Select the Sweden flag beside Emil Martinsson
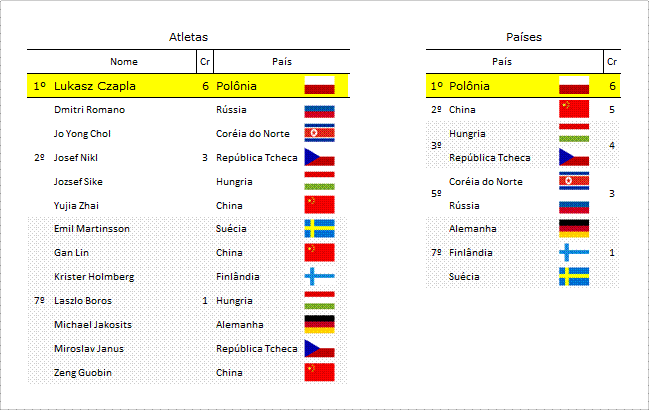 [x=320, y=228]
